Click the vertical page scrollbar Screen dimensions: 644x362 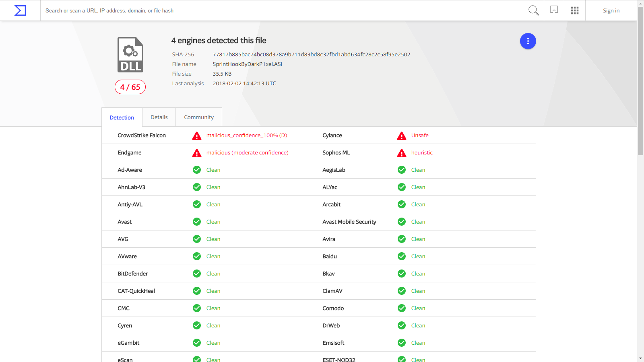(x=640, y=80)
